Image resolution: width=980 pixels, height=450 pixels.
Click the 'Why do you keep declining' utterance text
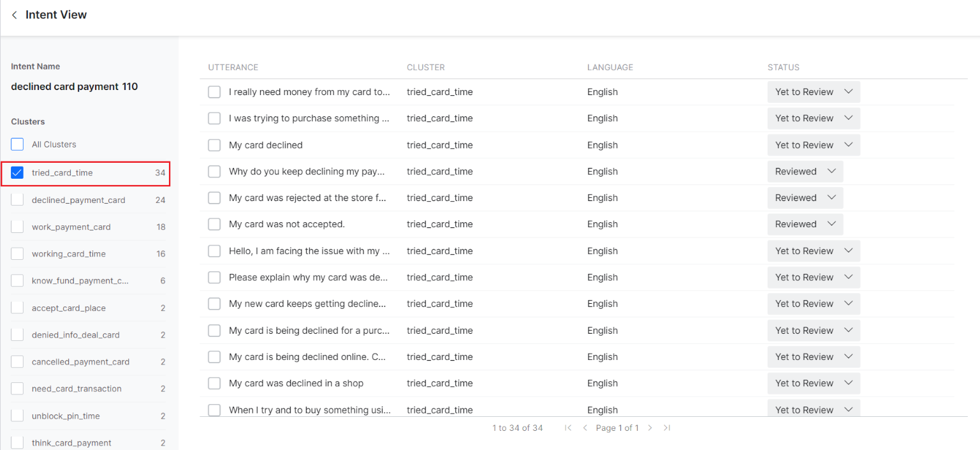[x=307, y=172]
